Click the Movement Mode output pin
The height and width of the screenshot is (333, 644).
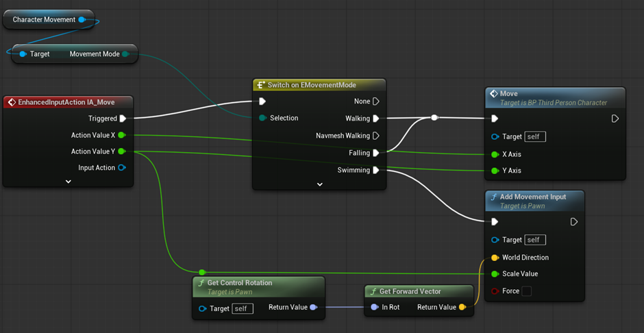[x=125, y=54]
